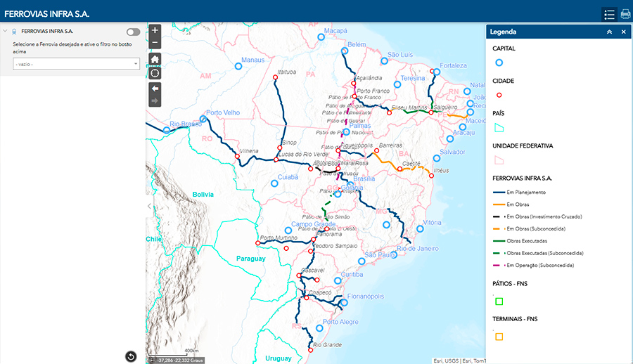Click the Macapá capital marker

pos(321,37)
